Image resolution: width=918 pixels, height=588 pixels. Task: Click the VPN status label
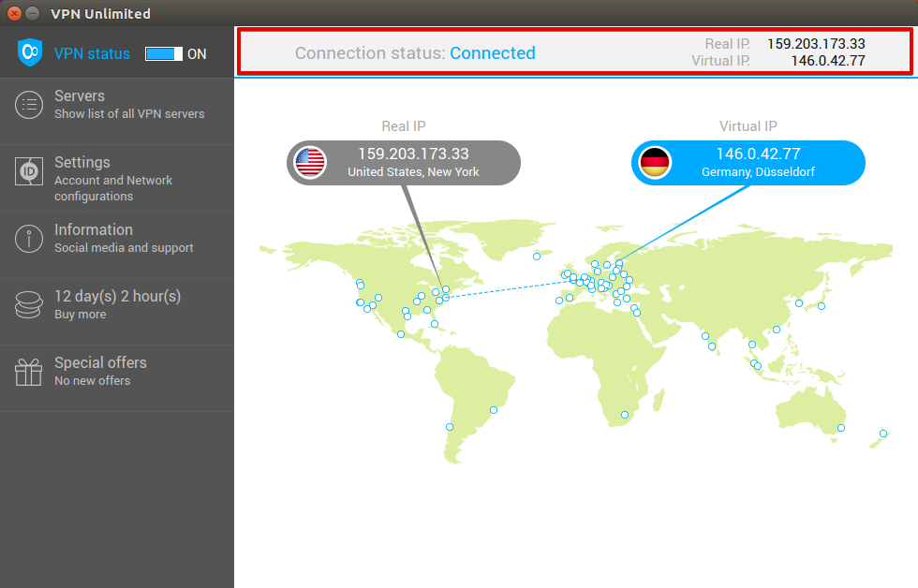tap(92, 53)
